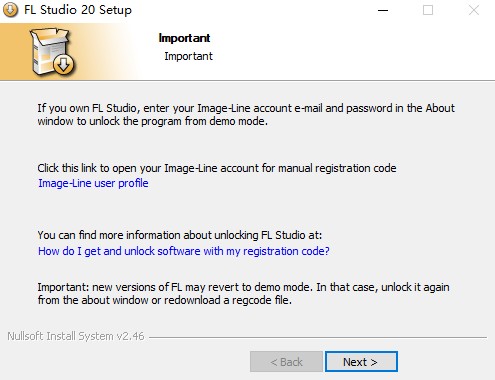Screen dimensions: 495x380
Task: Click the orange gradient header banner
Action: 247,52
